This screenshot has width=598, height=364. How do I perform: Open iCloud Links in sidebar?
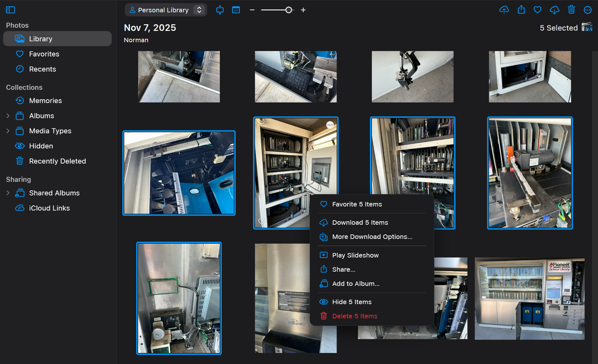click(49, 208)
